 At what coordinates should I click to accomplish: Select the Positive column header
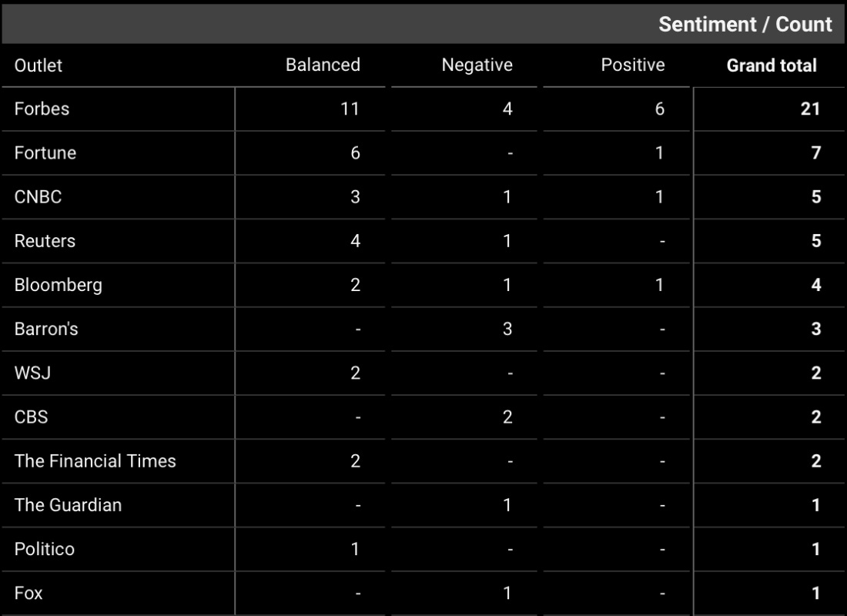click(632, 65)
